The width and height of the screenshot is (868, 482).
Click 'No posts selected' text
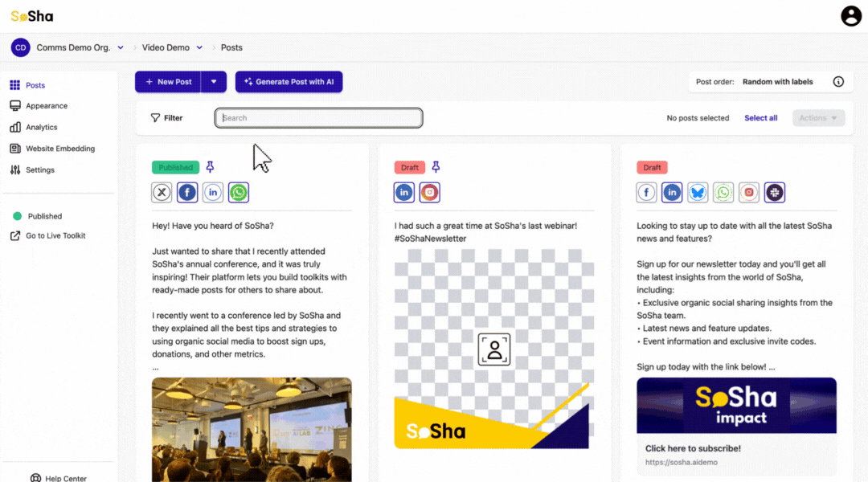(x=698, y=118)
